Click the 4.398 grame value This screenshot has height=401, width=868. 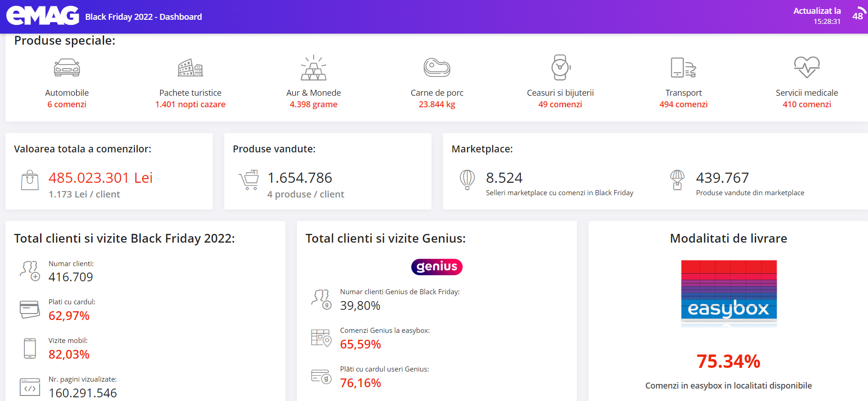point(314,105)
